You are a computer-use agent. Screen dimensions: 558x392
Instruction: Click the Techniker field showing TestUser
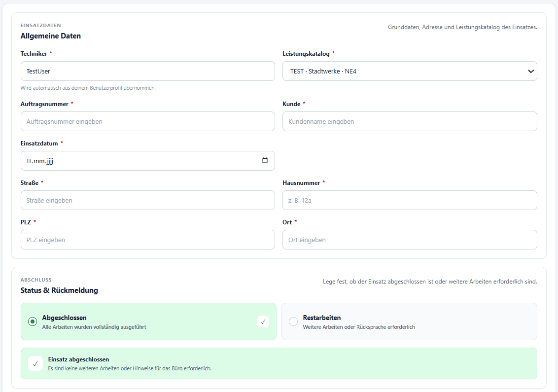pos(148,71)
